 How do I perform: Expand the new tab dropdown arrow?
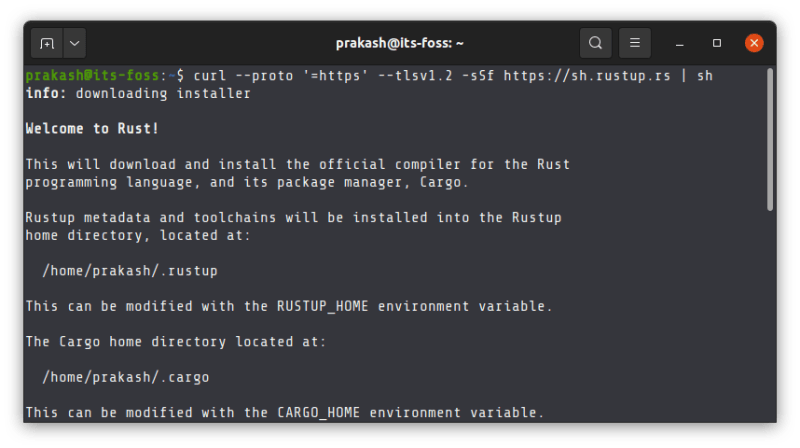click(75, 43)
